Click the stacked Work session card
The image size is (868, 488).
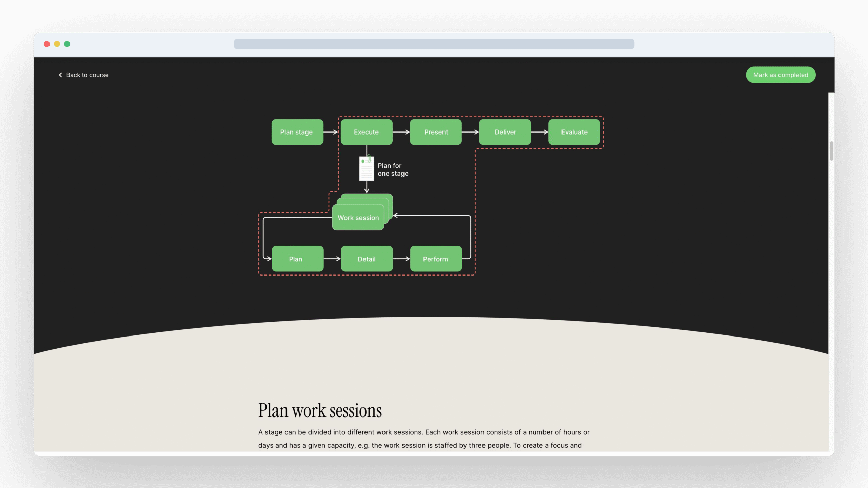(358, 218)
